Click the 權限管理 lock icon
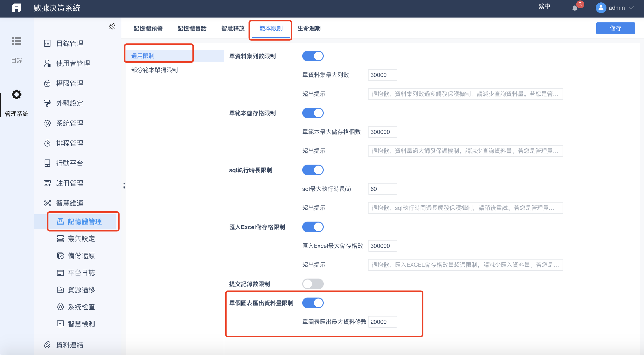 pyautogui.click(x=47, y=83)
